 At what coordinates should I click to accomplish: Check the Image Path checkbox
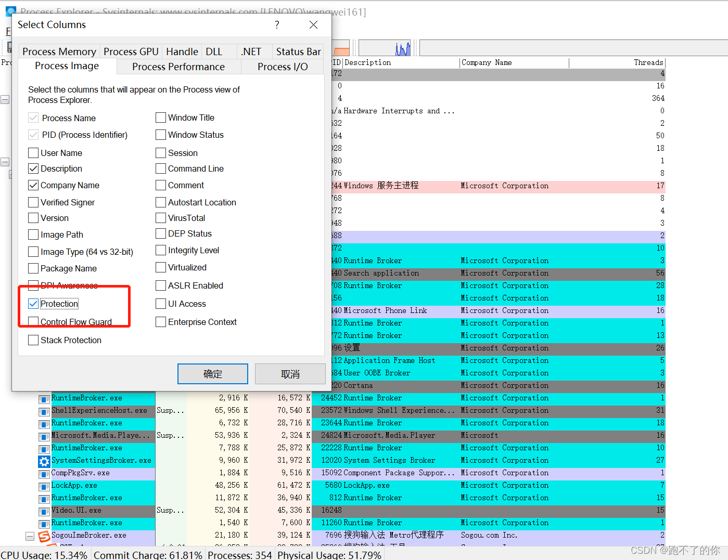point(33,235)
